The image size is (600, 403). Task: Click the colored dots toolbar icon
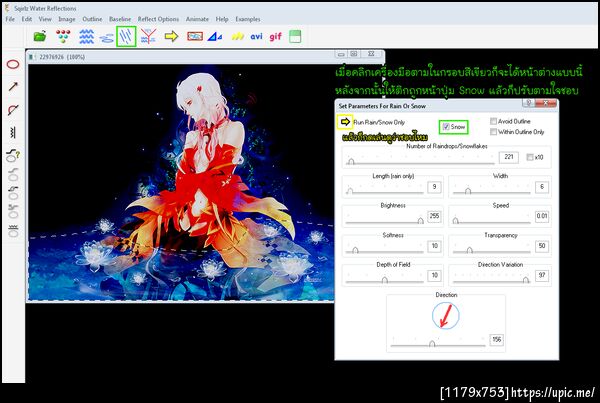pos(63,37)
